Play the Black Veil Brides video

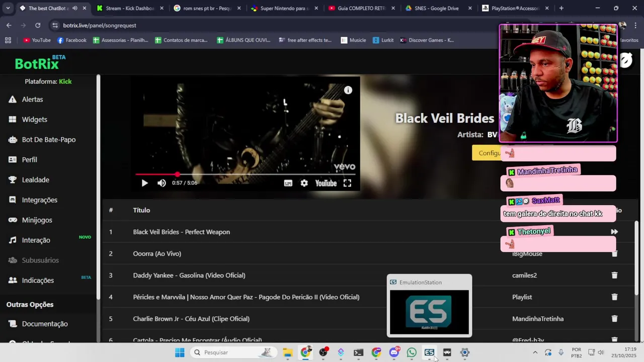tap(144, 183)
